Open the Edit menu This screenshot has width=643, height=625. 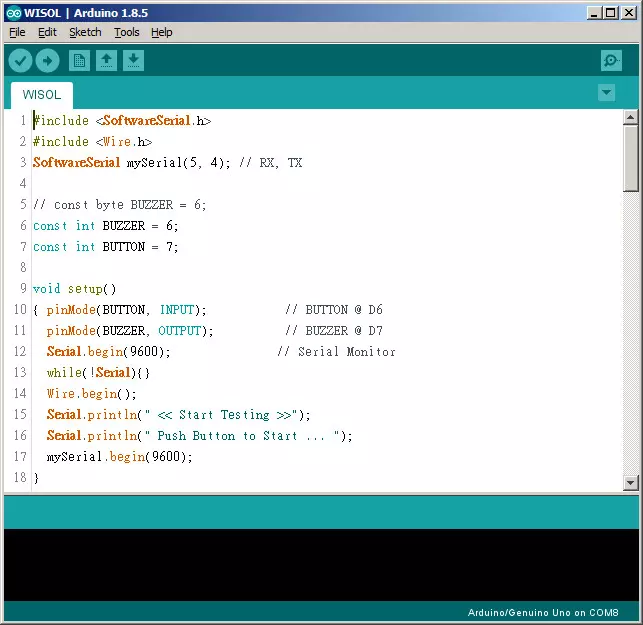(x=47, y=32)
